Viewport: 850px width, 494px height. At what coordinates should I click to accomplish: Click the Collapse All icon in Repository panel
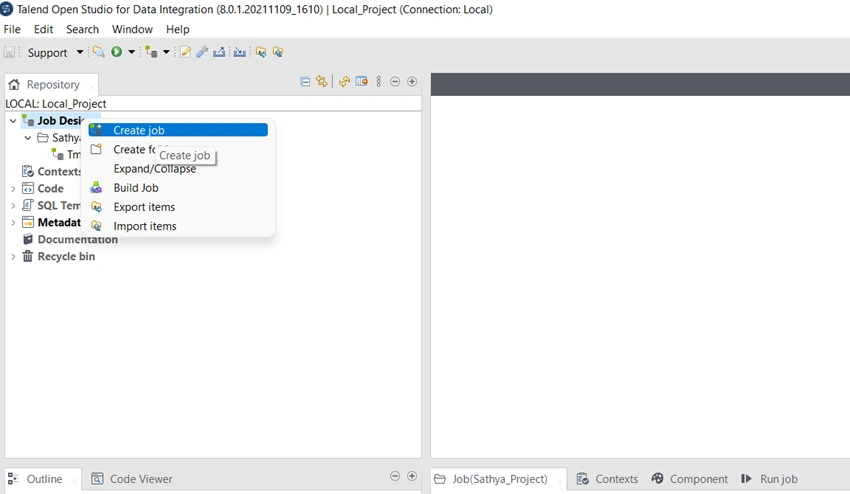coord(305,81)
